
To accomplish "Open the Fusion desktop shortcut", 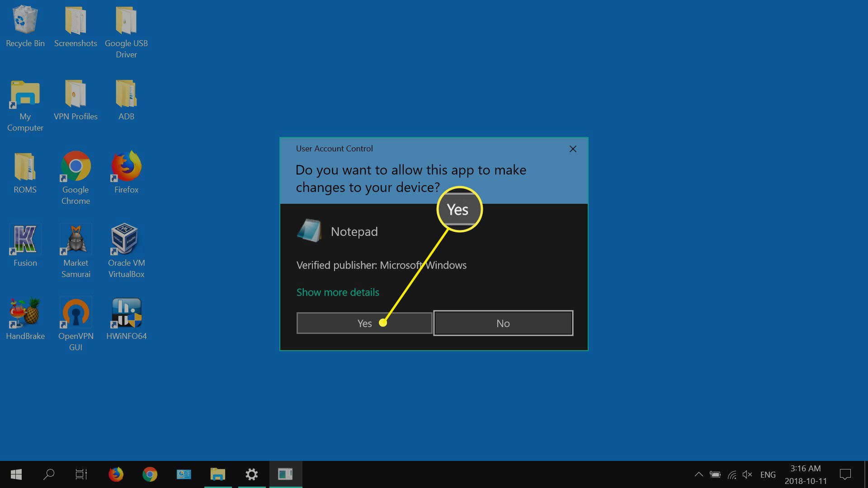I will [x=25, y=245].
